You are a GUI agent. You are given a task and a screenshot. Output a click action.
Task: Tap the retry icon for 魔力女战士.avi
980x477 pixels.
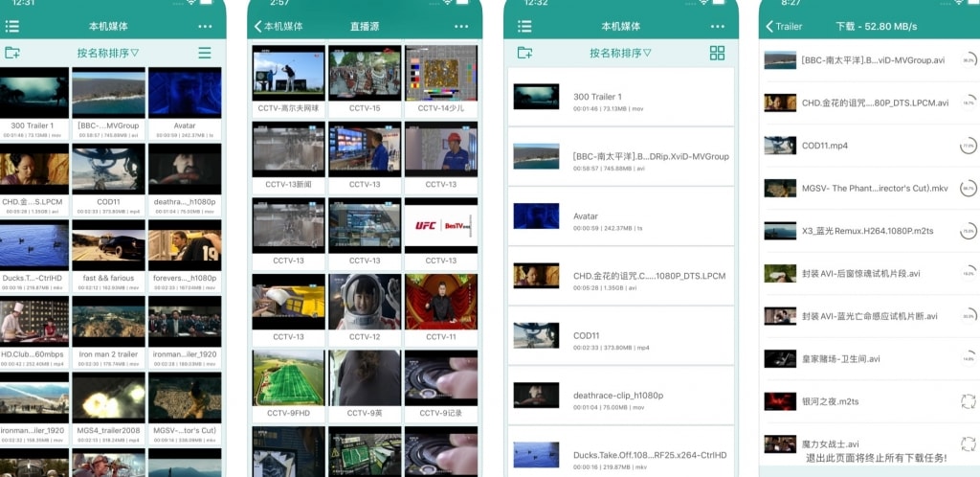tap(969, 443)
